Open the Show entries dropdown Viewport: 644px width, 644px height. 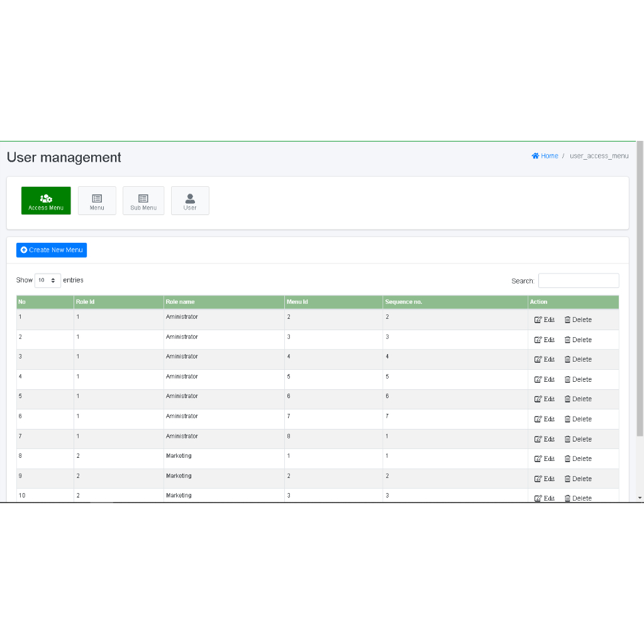click(48, 280)
